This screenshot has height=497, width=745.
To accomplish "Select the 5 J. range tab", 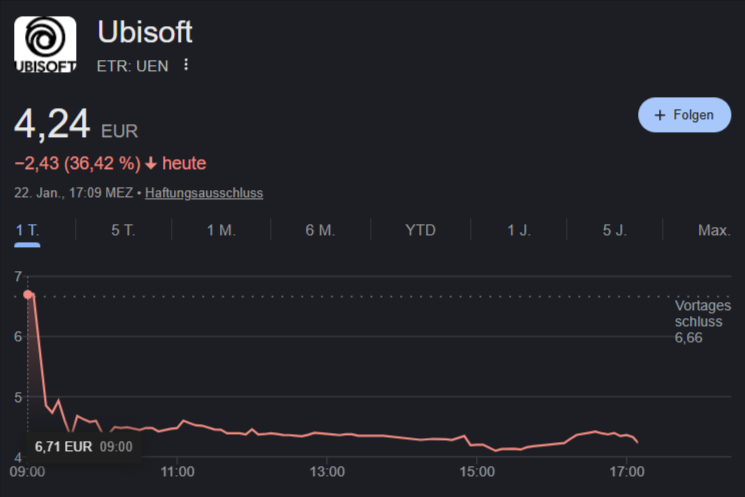I will click(614, 230).
